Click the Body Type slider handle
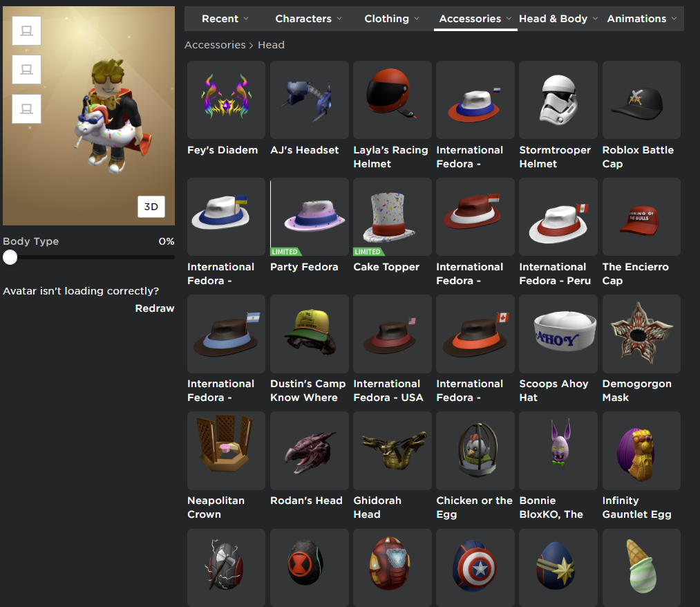This screenshot has height=607, width=700. pyautogui.click(x=10, y=257)
